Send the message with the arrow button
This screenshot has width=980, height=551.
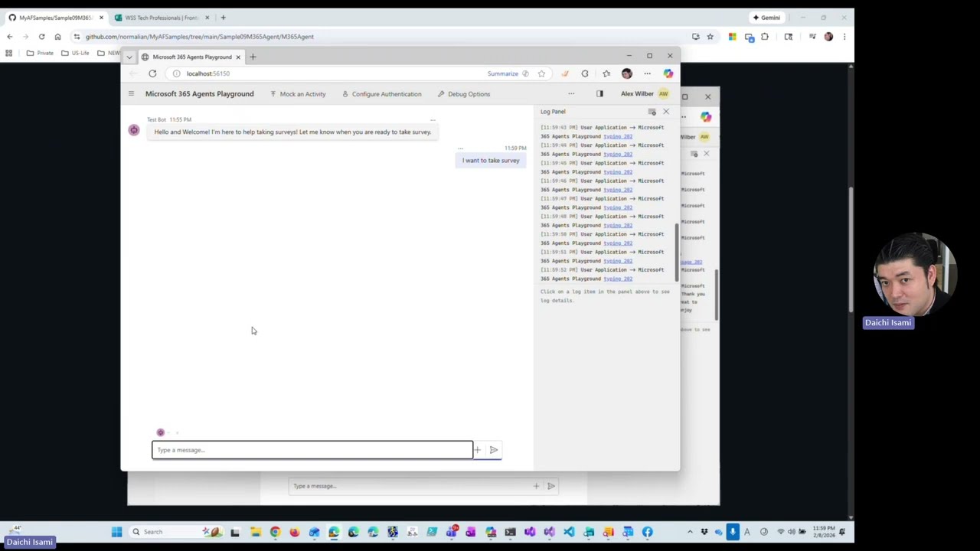[x=494, y=450]
